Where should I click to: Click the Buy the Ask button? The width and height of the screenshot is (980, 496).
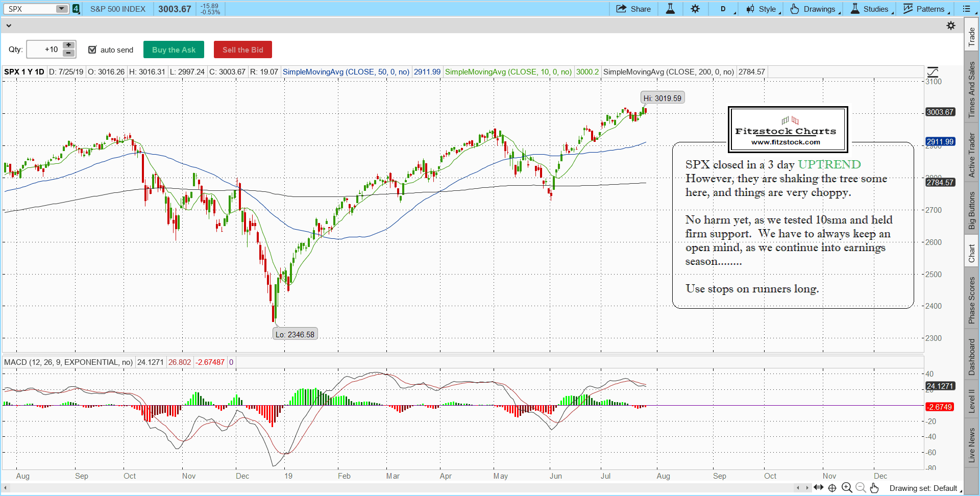point(174,49)
